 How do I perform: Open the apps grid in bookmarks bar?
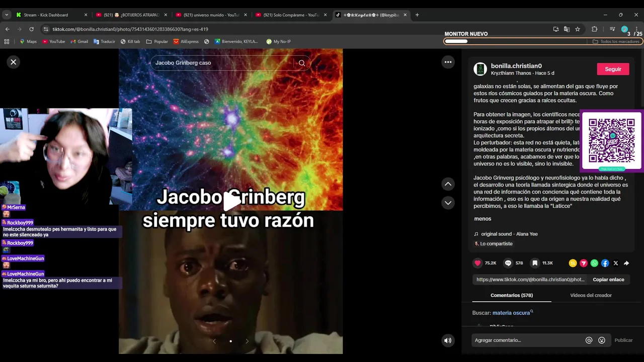point(7,41)
